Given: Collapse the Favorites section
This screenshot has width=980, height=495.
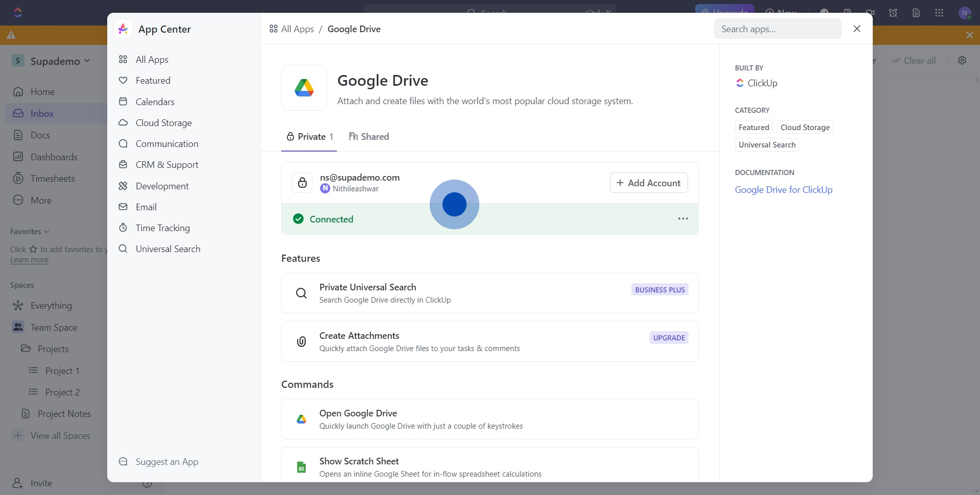Looking at the screenshot, I should tap(30, 232).
